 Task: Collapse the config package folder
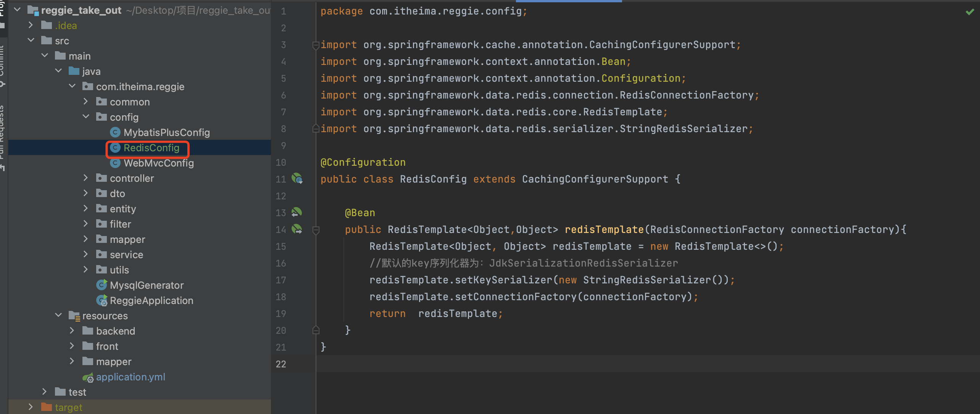point(86,117)
